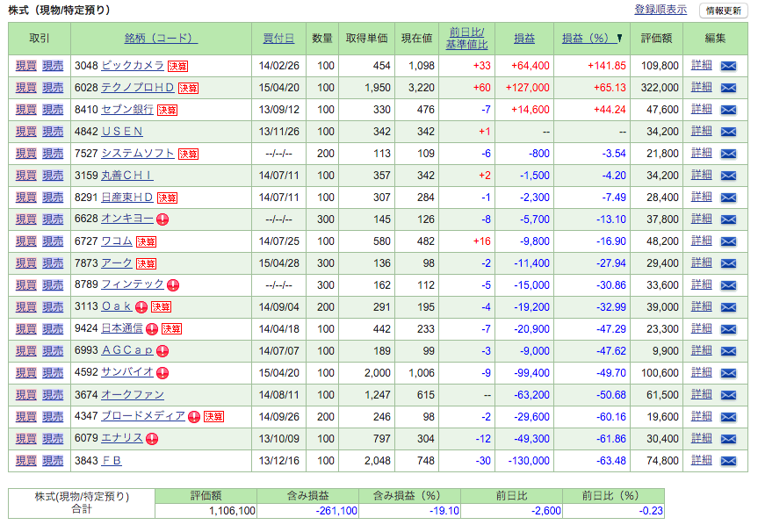
Task: Click 現買 for USEN
Action: click(25, 132)
